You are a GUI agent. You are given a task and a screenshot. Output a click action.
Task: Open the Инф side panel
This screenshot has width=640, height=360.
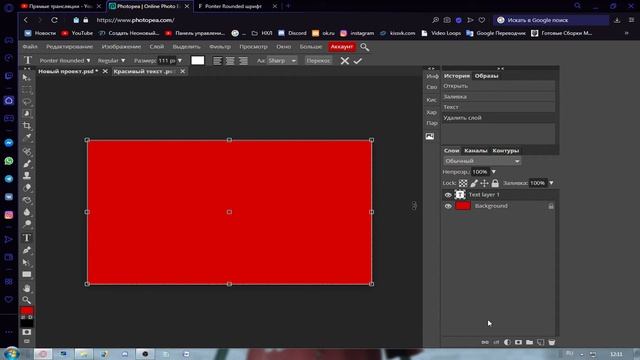tap(432, 76)
